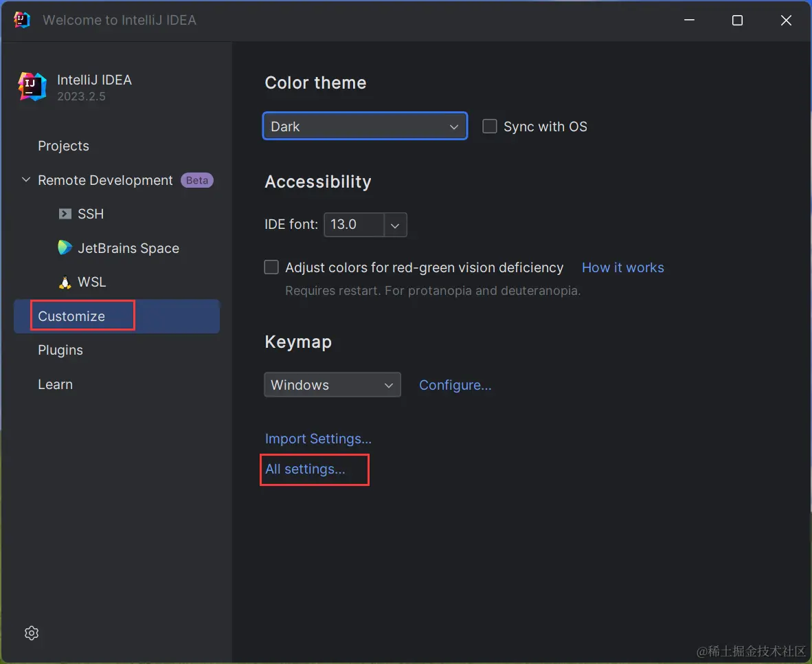Open the Plugins section
The height and width of the screenshot is (664, 812).
point(60,351)
